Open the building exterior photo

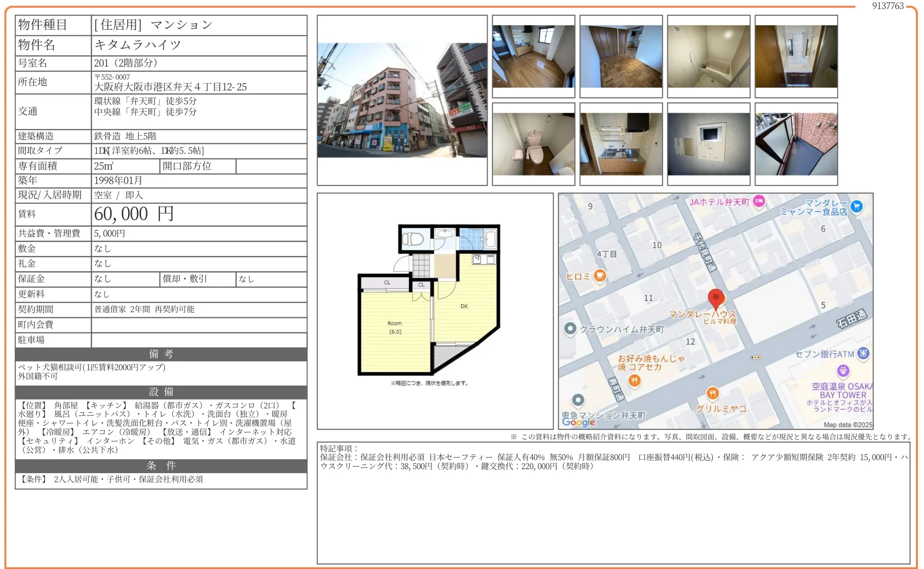(402, 100)
